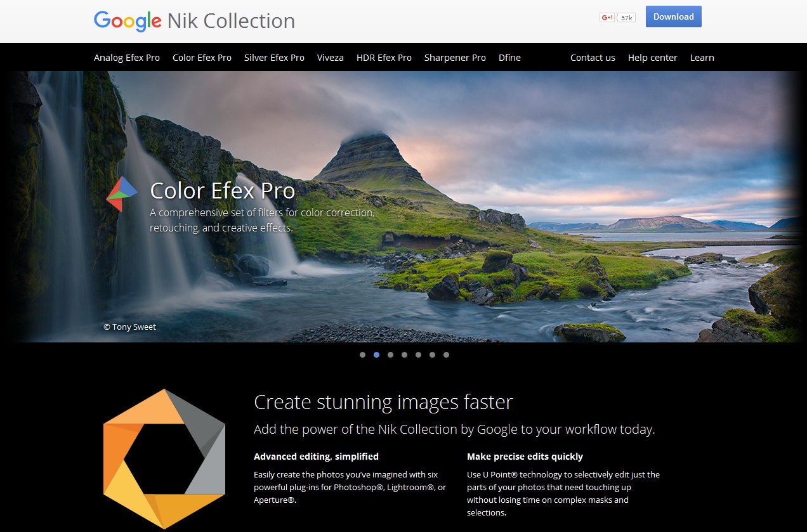The width and height of the screenshot is (807, 532).
Task: Open HDR Efex Pro navigation item
Action: click(384, 58)
